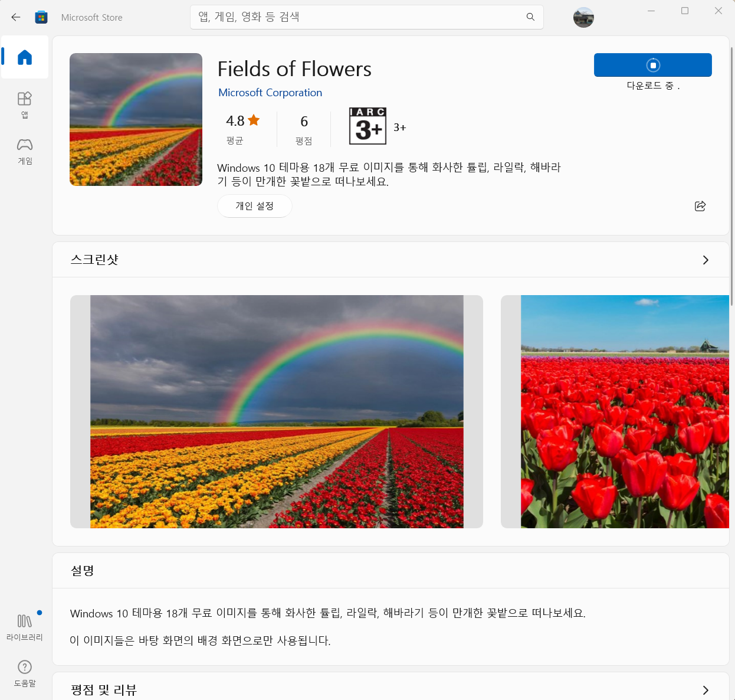The height and width of the screenshot is (700, 735).
Task: Click the 설명 section heading
Action: [x=83, y=571]
